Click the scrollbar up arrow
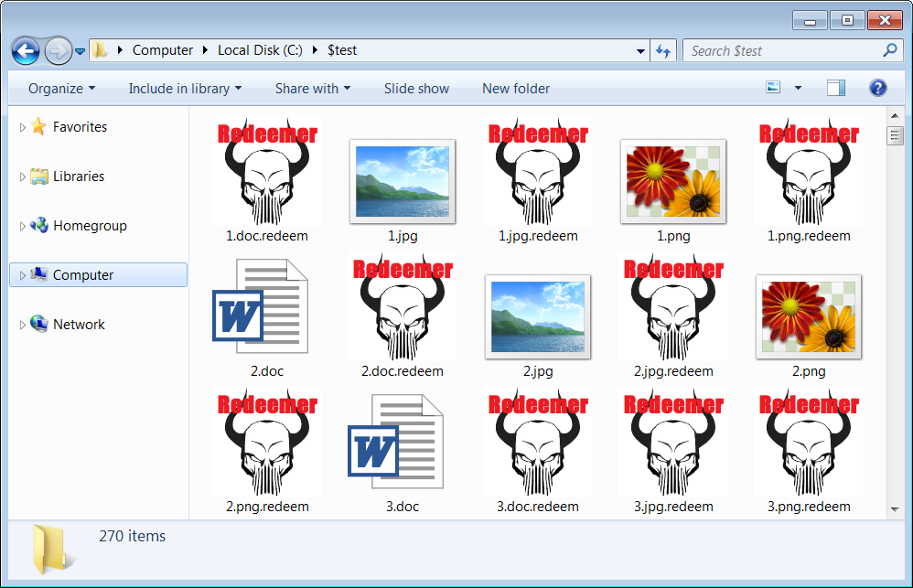 tap(895, 114)
